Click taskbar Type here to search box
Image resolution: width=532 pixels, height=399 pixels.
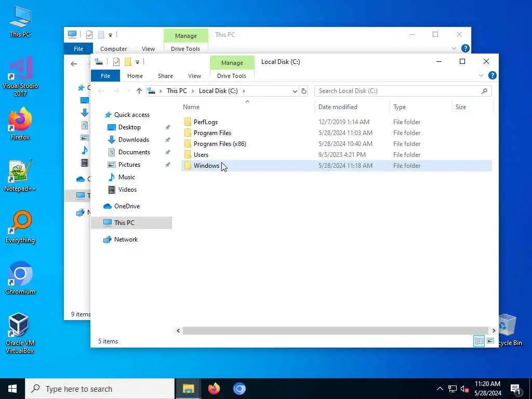coord(100,389)
